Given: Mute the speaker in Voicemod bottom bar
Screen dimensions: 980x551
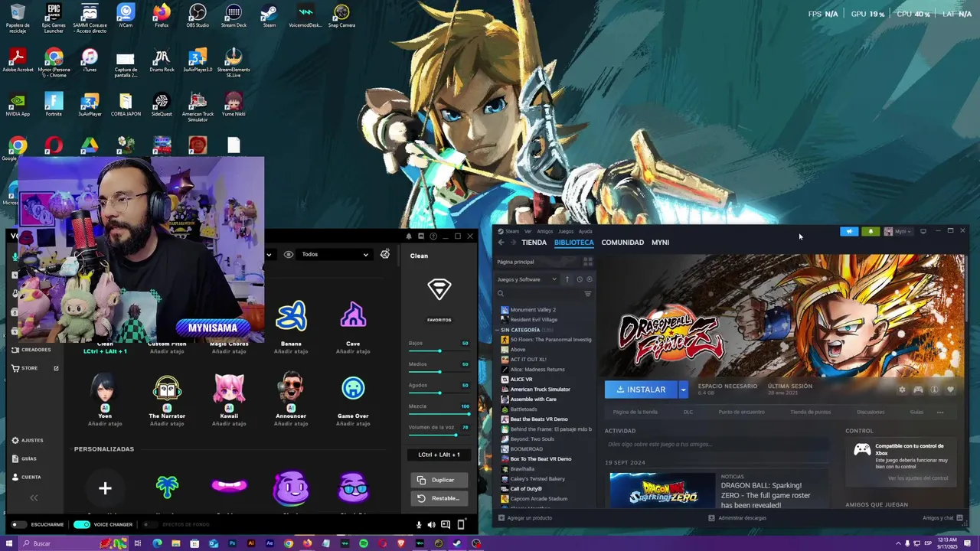Looking at the screenshot, I should (431, 524).
